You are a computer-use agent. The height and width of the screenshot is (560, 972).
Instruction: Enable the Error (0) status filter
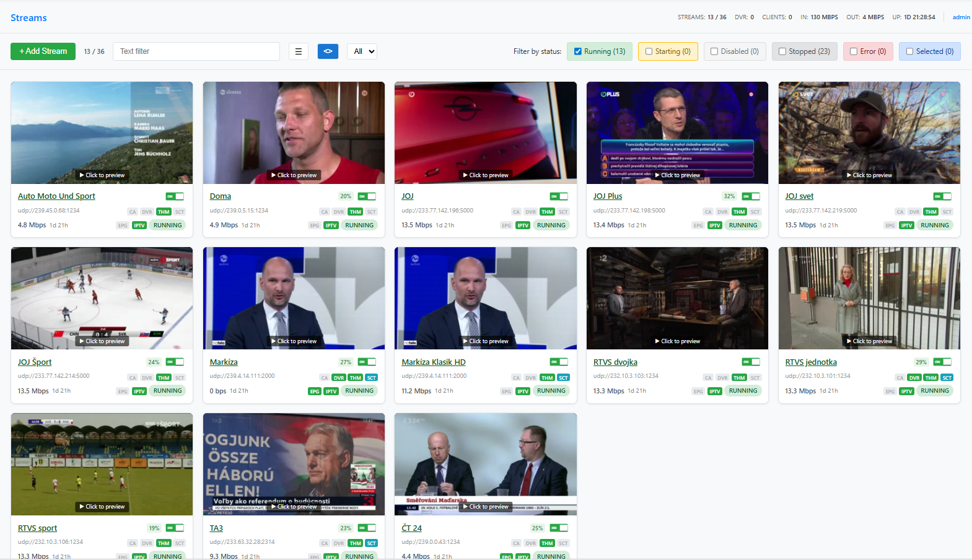coord(854,51)
